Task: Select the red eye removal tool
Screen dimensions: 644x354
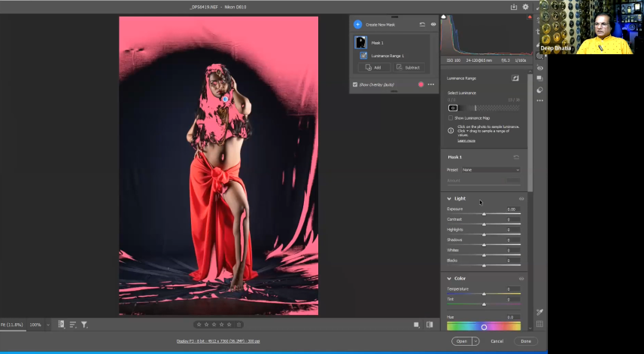Action: (x=540, y=68)
